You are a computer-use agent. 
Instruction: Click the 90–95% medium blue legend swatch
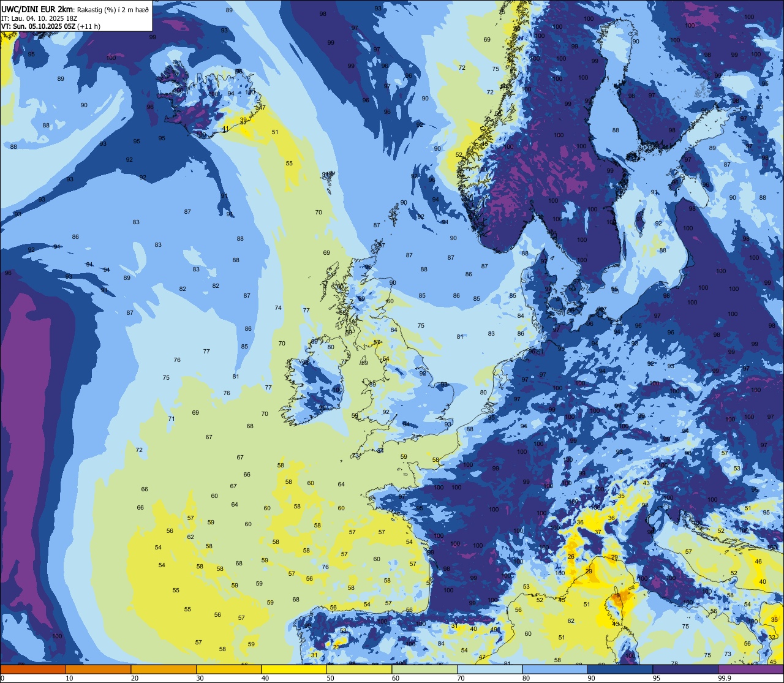click(x=620, y=670)
